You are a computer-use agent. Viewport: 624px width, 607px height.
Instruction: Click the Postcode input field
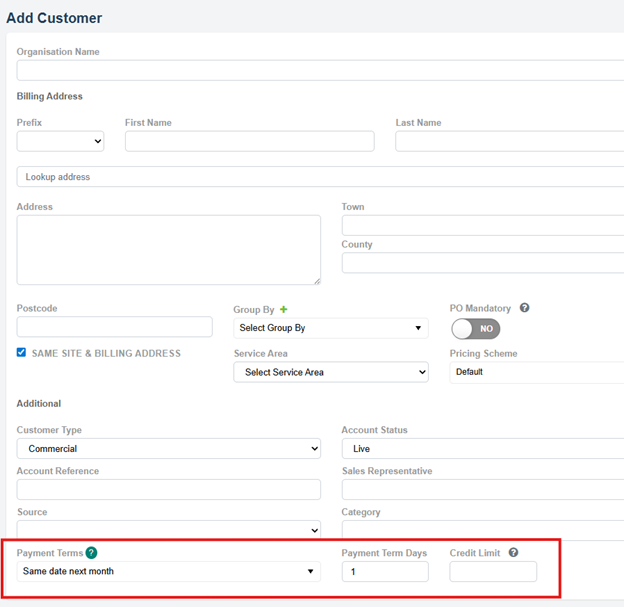click(x=114, y=327)
